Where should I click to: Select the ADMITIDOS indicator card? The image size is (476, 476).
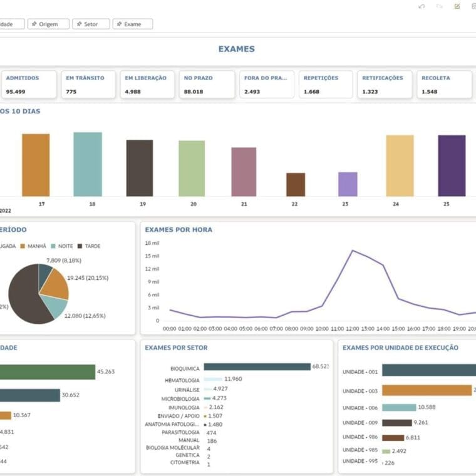pos(30,85)
